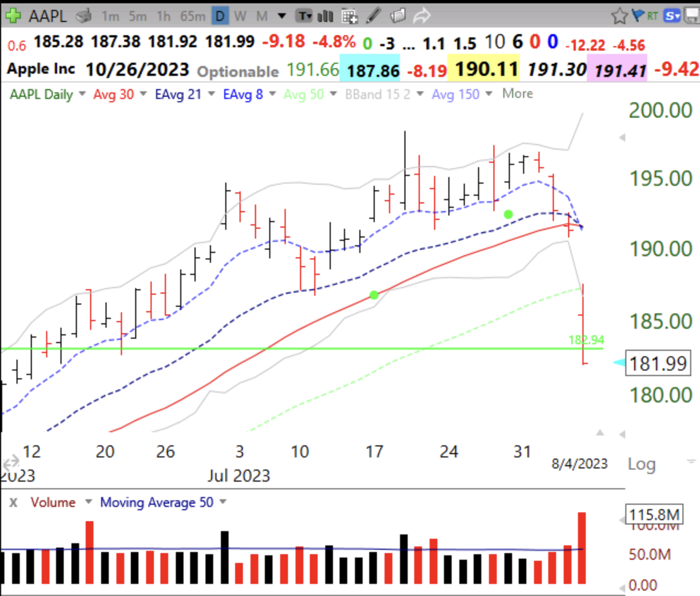The width and height of the screenshot is (700, 596).
Task: Select the D daily timeframe
Action: [x=220, y=16]
